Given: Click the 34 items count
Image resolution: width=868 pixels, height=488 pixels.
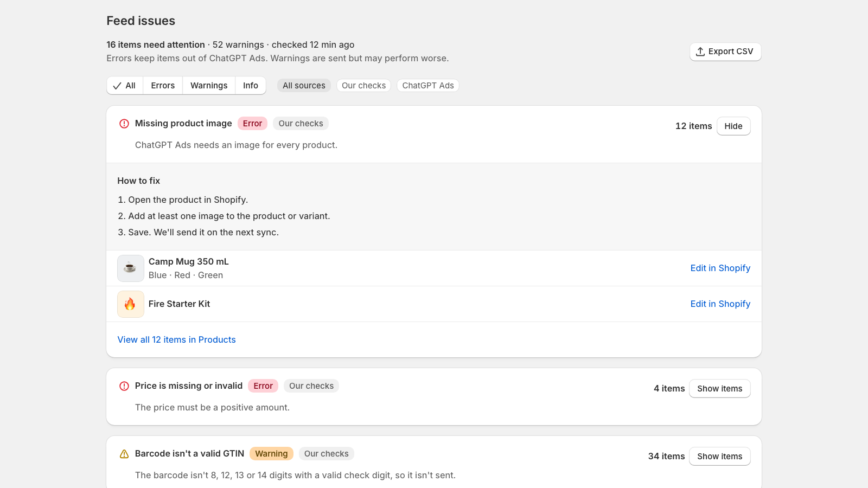Looking at the screenshot, I should (x=666, y=457).
